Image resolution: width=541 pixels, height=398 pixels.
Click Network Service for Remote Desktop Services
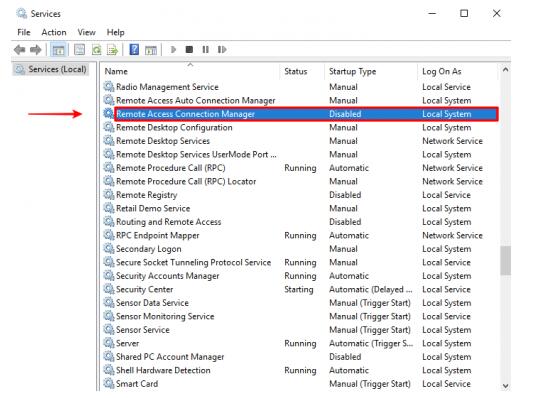point(452,141)
